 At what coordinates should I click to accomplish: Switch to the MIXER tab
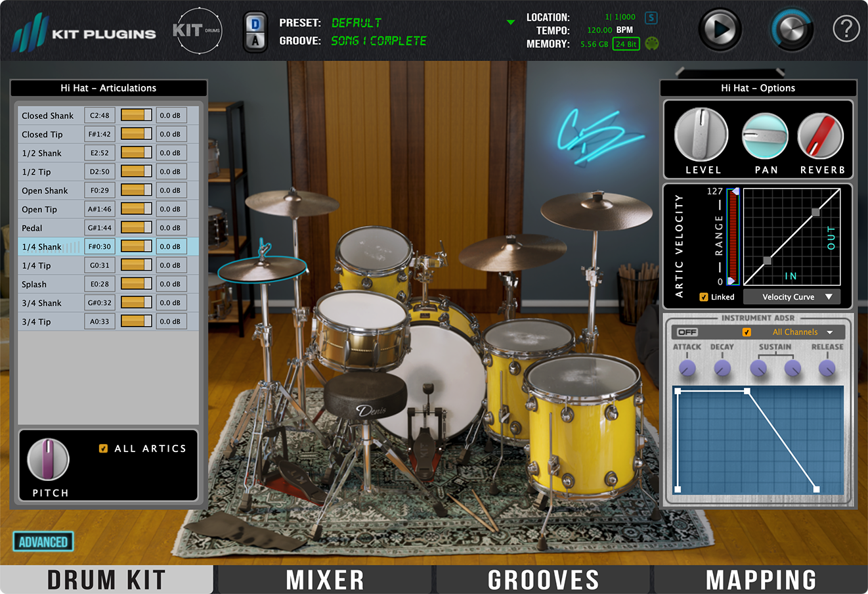pos(324,579)
